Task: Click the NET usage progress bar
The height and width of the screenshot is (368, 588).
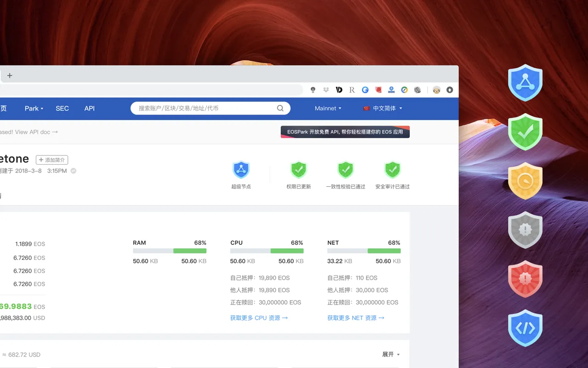Action: [x=364, y=251]
